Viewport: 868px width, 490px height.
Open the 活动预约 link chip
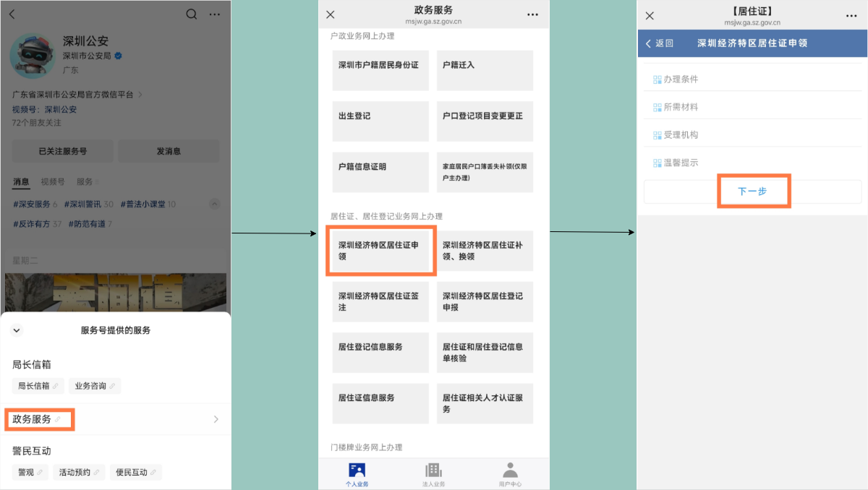coord(79,472)
